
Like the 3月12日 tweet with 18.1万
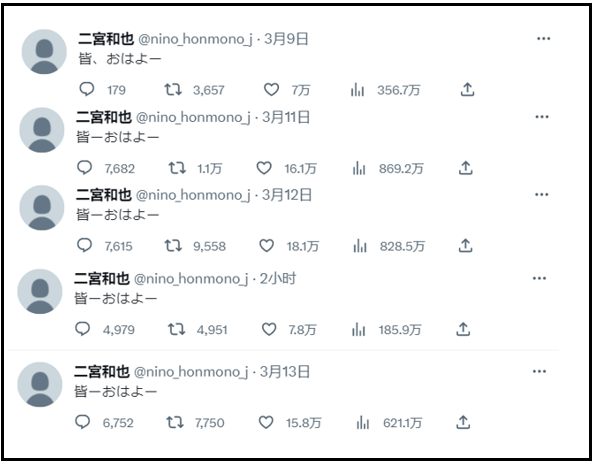tap(266, 246)
